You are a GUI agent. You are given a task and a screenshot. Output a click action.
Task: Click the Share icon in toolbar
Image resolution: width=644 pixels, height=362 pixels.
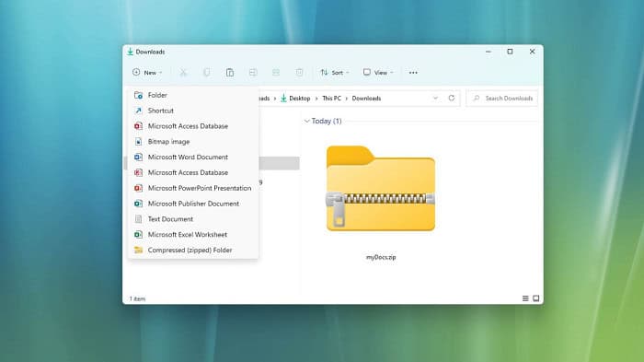(x=276, y=73)
